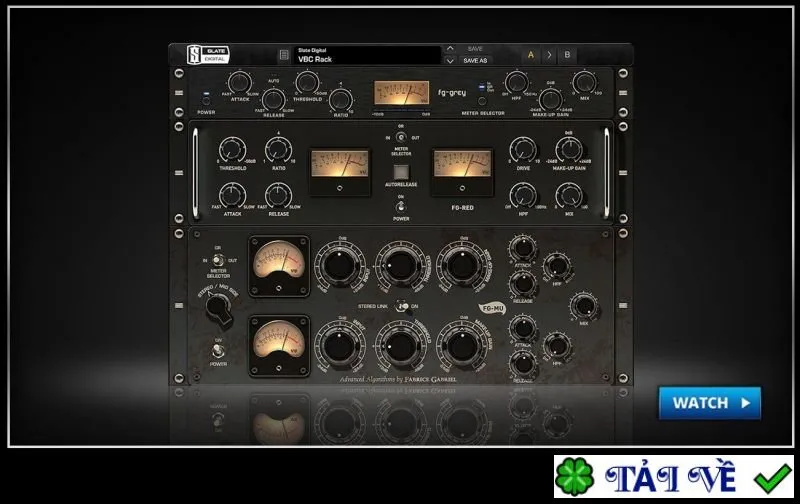
Task: Grab FG-Red module's left drag handle icon
Action: 179,173
